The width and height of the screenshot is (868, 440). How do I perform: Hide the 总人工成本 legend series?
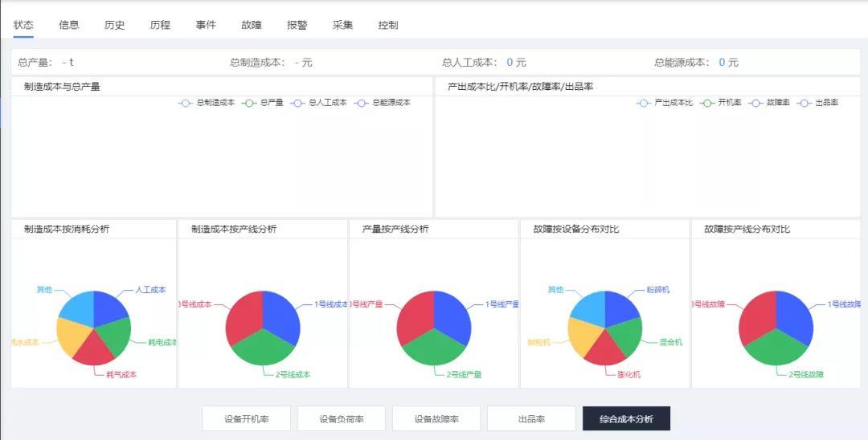318,103
